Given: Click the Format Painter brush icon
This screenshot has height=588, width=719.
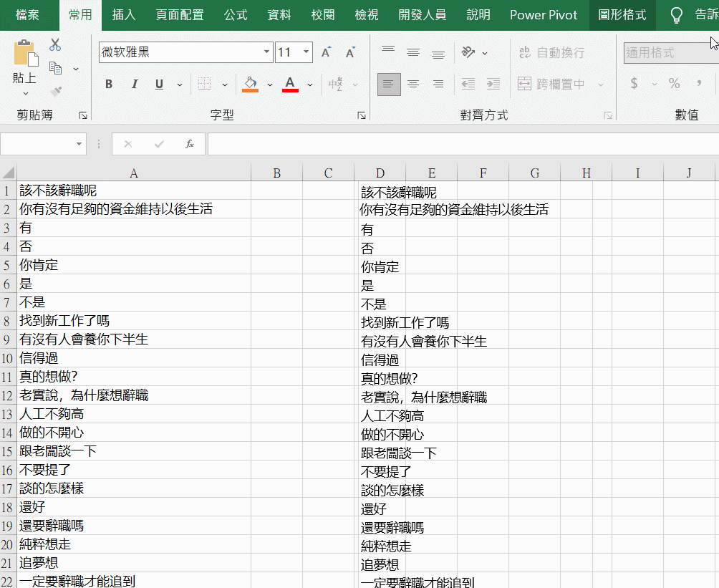Looking at the screenshot, I should 56,91.
